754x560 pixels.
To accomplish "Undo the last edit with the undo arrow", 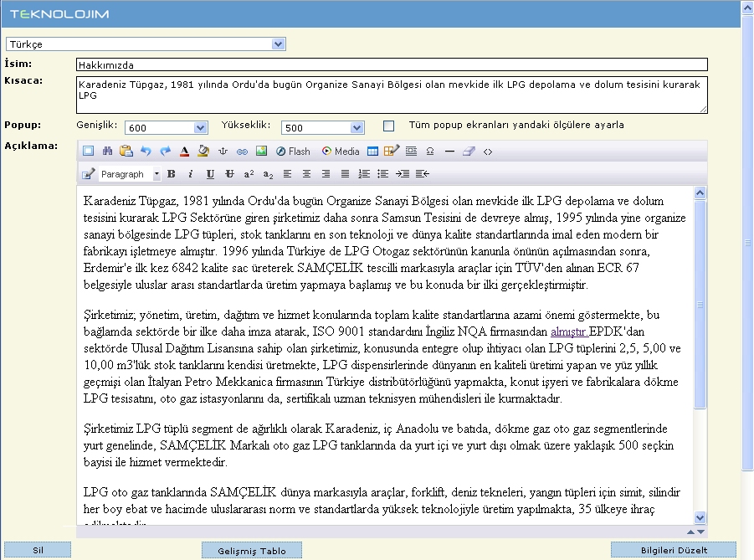I will click(146, 152).
